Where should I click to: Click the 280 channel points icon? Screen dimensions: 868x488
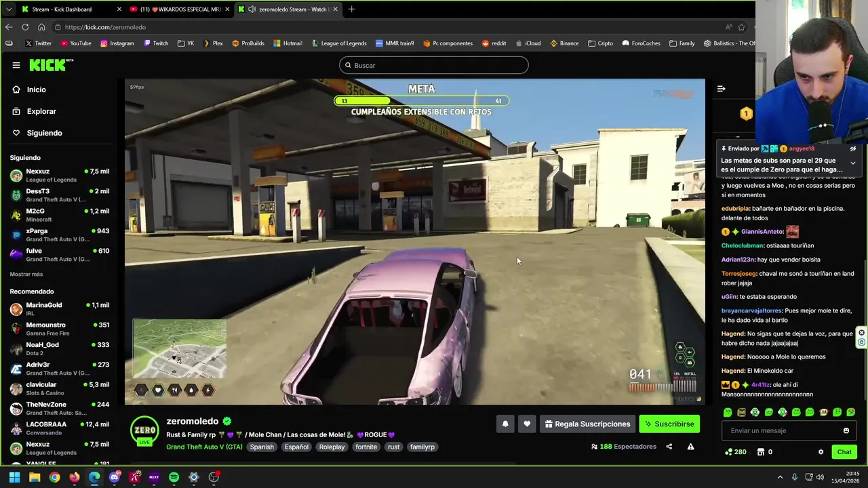click(729, 452)
